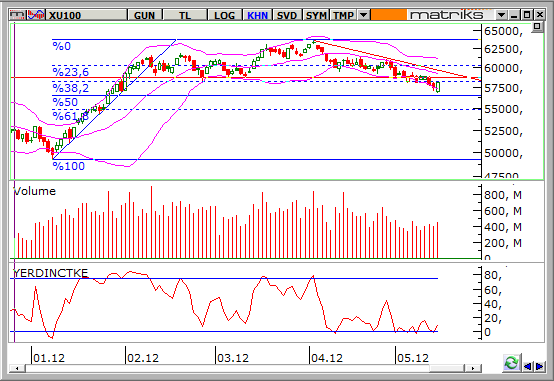Click the %38,2 Fibonacci level label
The width and height of the screenshot is (554, 381).
[71, 88]
